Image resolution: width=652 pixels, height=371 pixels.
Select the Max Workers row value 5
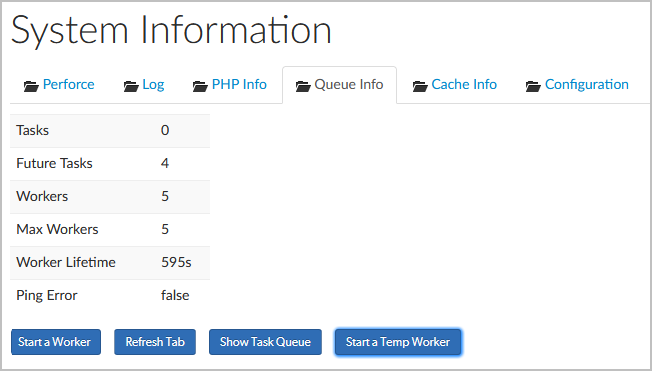coord(165,229)
